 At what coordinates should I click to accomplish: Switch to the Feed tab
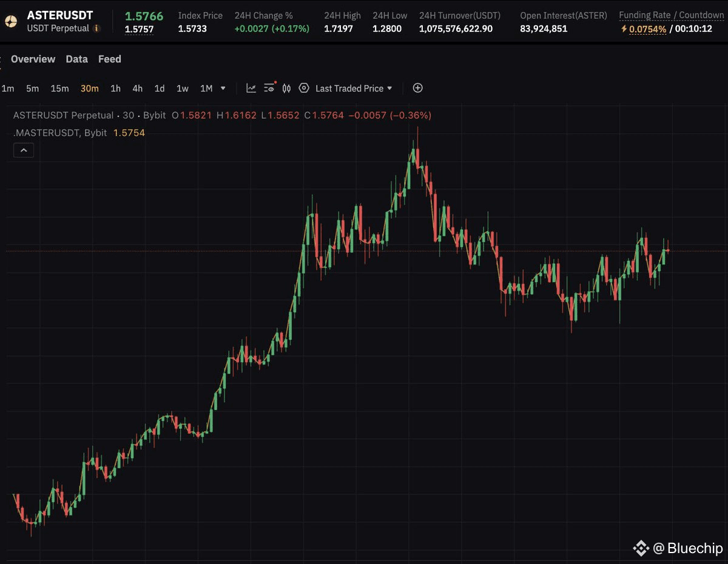click(x=109, y=59)
